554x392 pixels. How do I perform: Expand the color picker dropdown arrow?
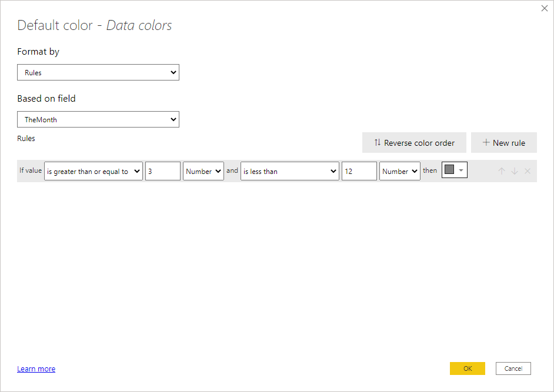tap(461, 170)
